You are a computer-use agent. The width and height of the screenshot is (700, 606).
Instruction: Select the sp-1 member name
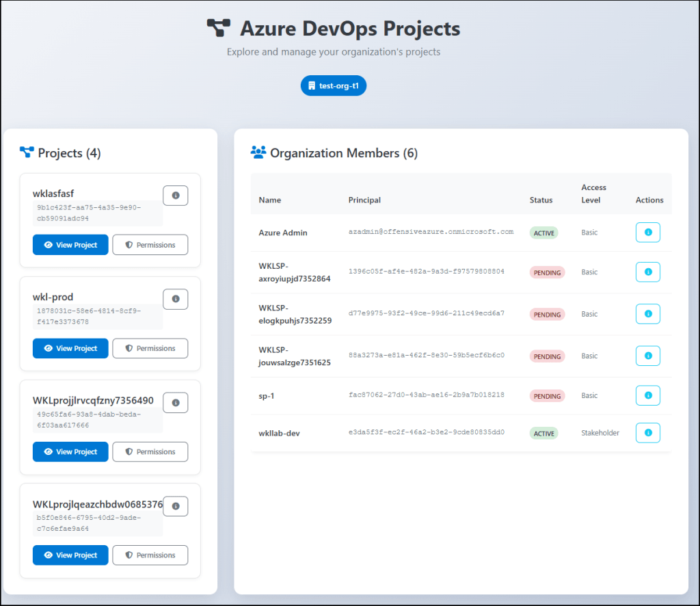267,396
